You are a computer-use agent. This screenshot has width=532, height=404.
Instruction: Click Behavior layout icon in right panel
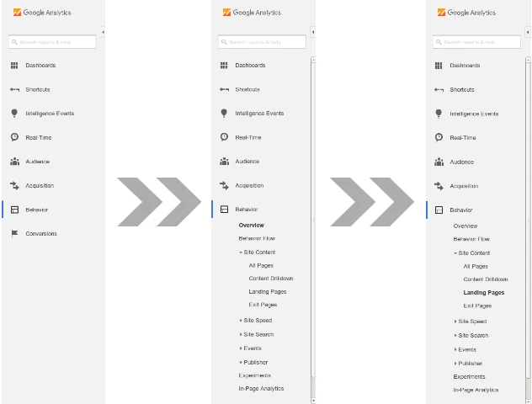coord(439,210)
